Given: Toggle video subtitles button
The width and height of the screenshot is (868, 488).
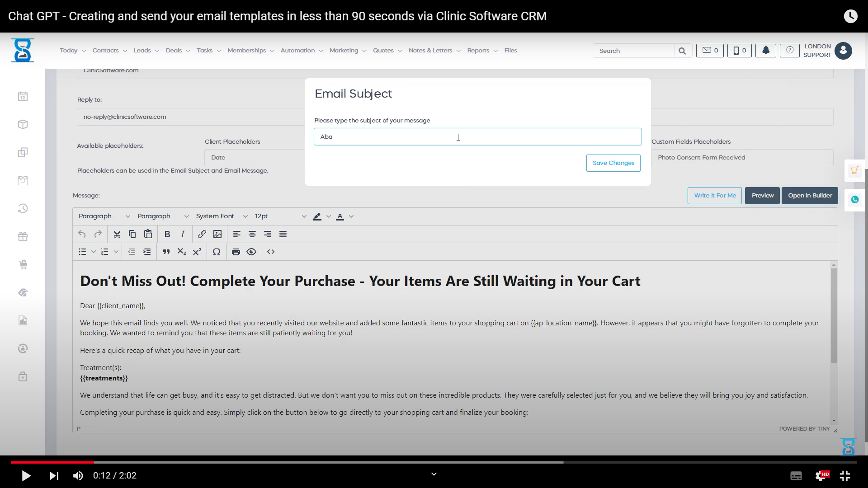Looking at the screenshot, I should [x=796, y=475].
